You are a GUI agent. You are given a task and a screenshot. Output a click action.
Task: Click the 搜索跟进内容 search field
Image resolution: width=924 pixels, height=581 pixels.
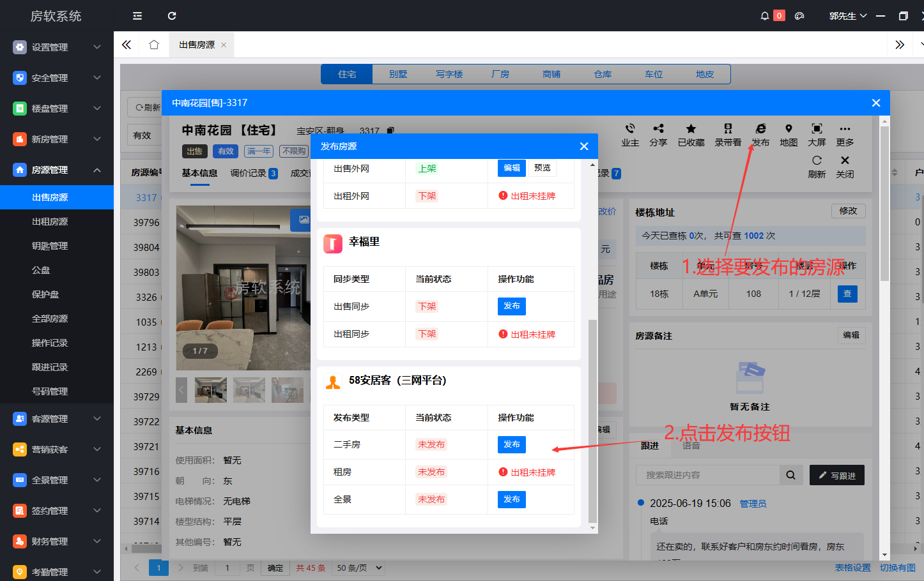(707, 475)
